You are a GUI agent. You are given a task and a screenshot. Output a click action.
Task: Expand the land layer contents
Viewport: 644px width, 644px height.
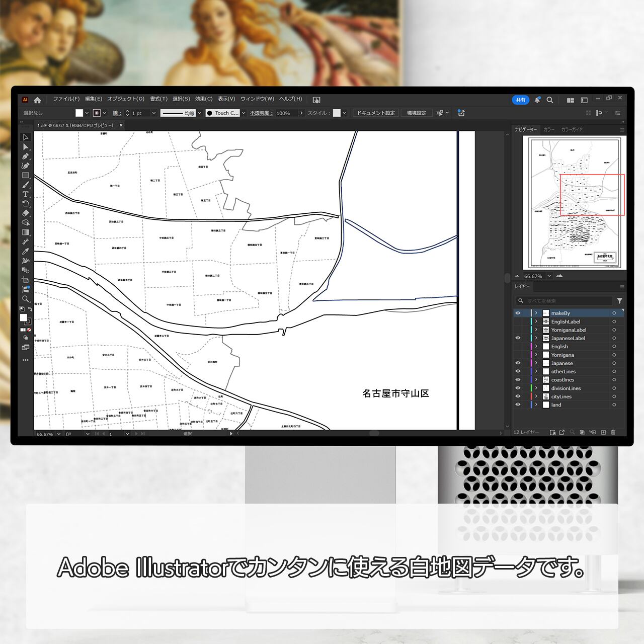(x=536, y=405)
